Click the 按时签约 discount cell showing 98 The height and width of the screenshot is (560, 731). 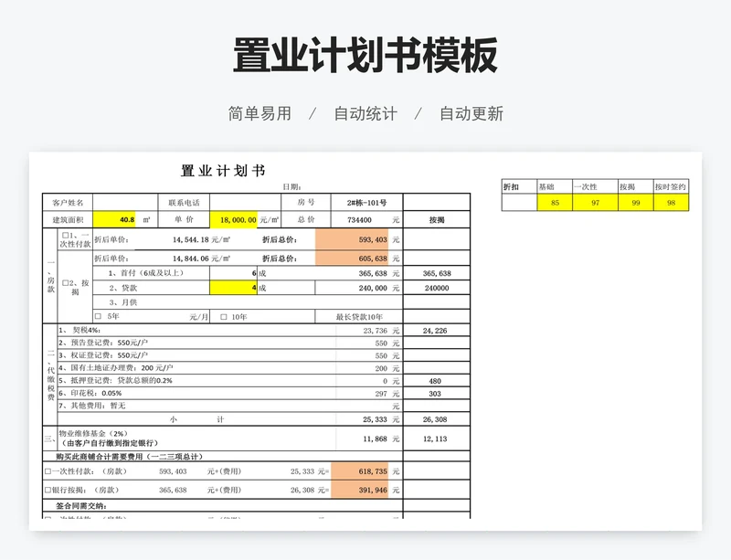(671, 203)
